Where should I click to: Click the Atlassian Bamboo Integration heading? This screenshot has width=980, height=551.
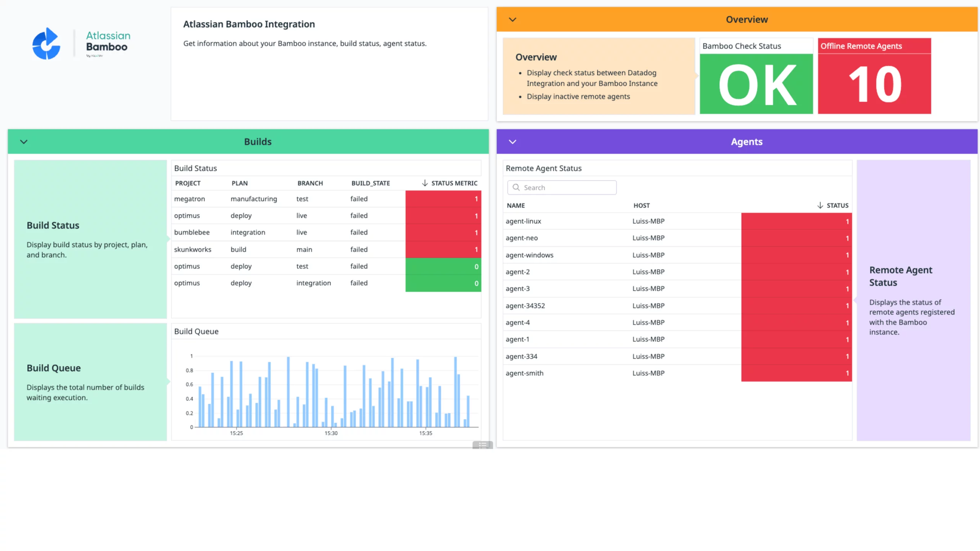click(249, 24)
